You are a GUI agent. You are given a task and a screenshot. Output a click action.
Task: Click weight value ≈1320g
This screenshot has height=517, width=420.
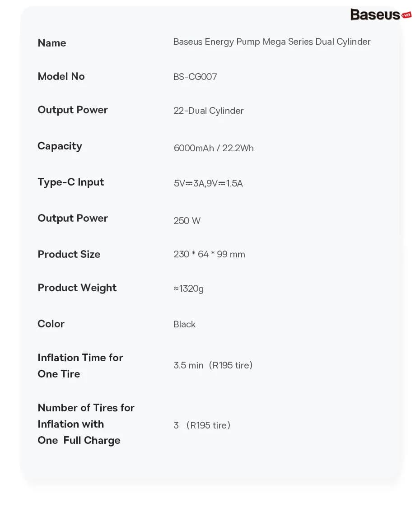tap(188, 289)
